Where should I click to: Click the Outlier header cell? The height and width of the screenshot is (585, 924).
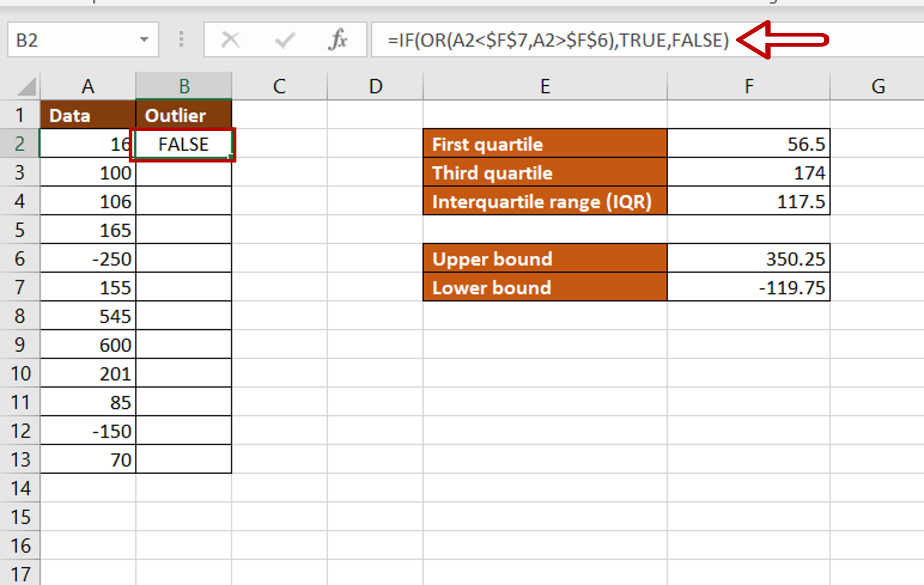(183, 115)
